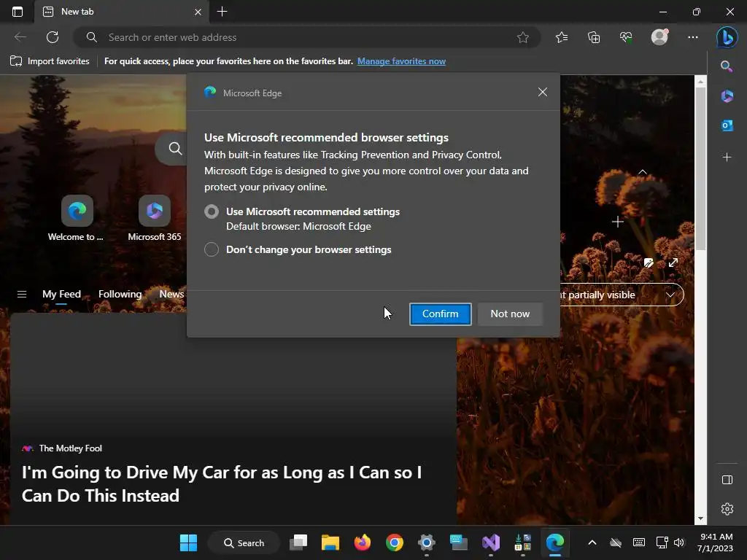Click the sidebar search icon

point(727,66)
